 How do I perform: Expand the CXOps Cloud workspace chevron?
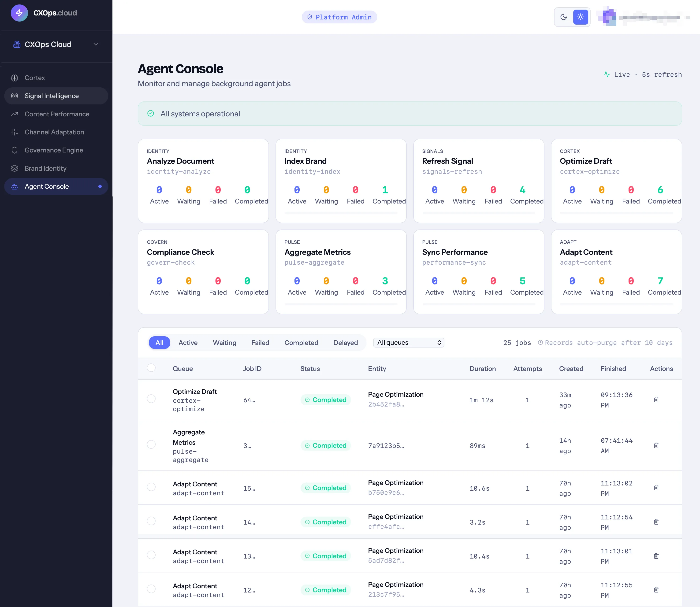pyautogui.click(x=96, y=44)
